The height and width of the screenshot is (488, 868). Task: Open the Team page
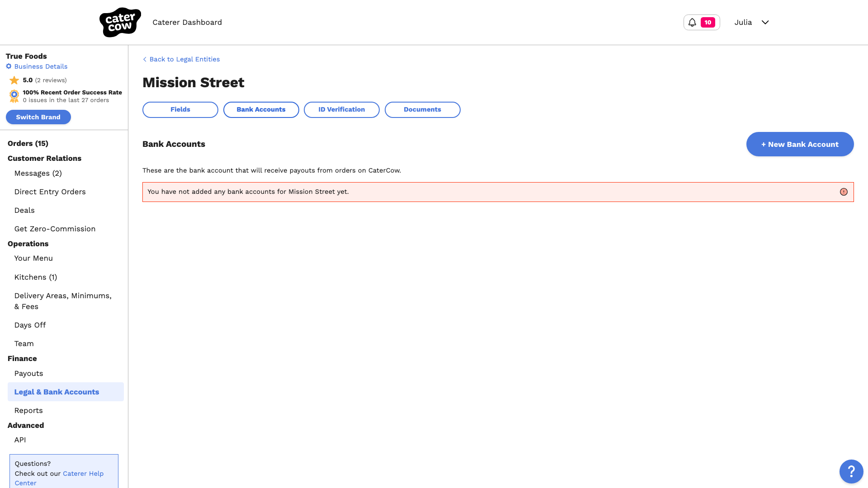coord(24,343)
